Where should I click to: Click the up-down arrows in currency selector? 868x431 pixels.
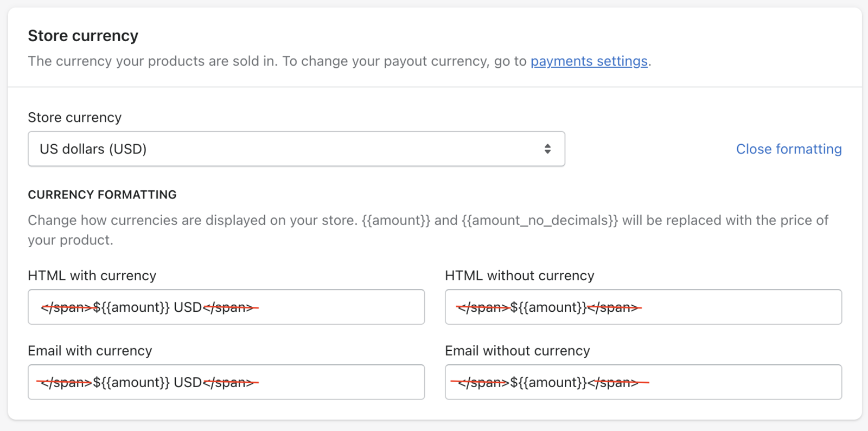pos(547,149)
